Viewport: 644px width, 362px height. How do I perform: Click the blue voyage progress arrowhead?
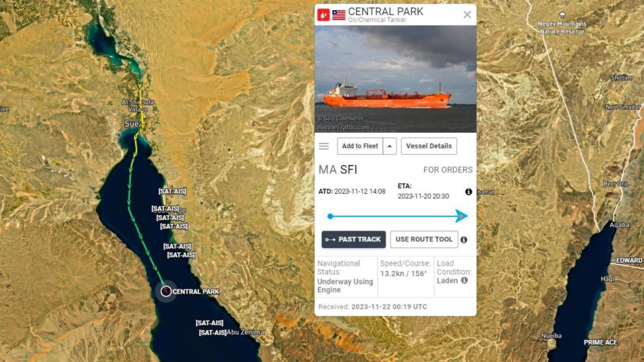(x=462, y=216)
